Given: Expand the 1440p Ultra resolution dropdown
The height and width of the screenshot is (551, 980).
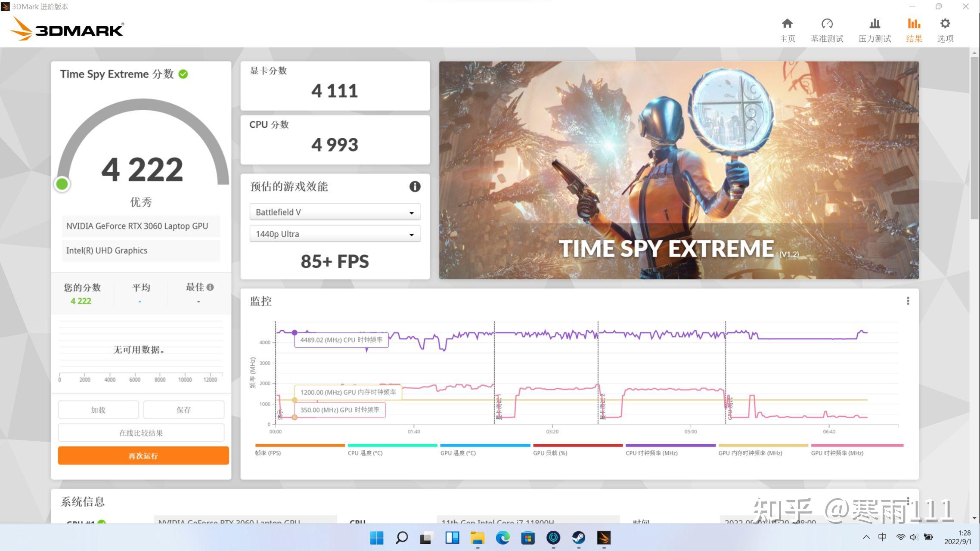Looking at the screenshot, I should pos(335,234).
